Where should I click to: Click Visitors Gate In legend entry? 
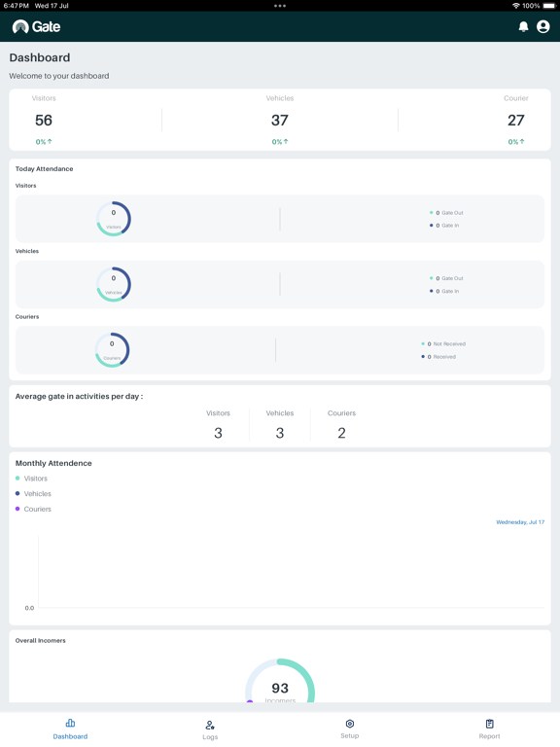pos(444,226)
